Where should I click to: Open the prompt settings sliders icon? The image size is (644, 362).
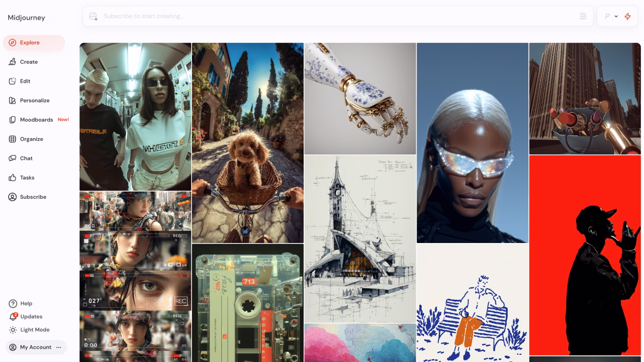tap(583, 17)
